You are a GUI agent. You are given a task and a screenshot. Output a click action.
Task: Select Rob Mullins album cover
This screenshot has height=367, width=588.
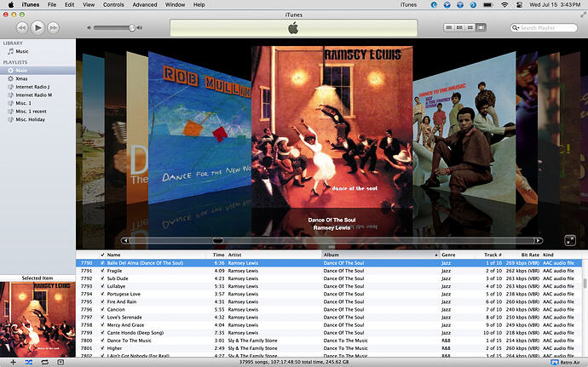coord(199,128)
